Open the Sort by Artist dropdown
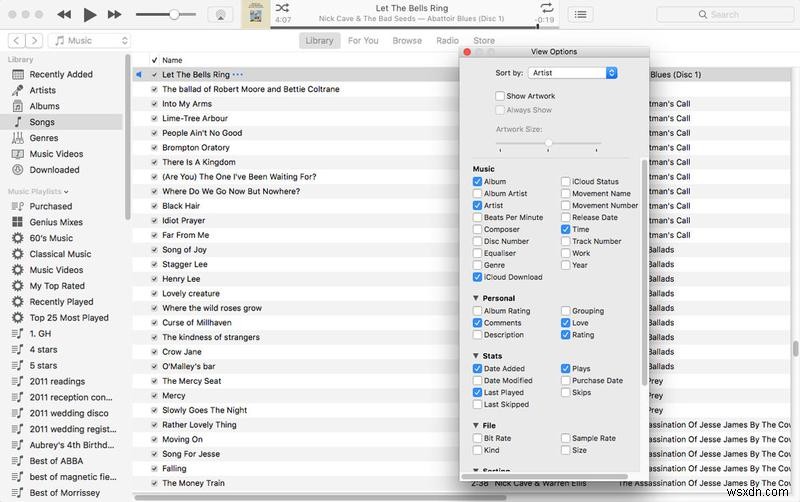 point(572,73)
